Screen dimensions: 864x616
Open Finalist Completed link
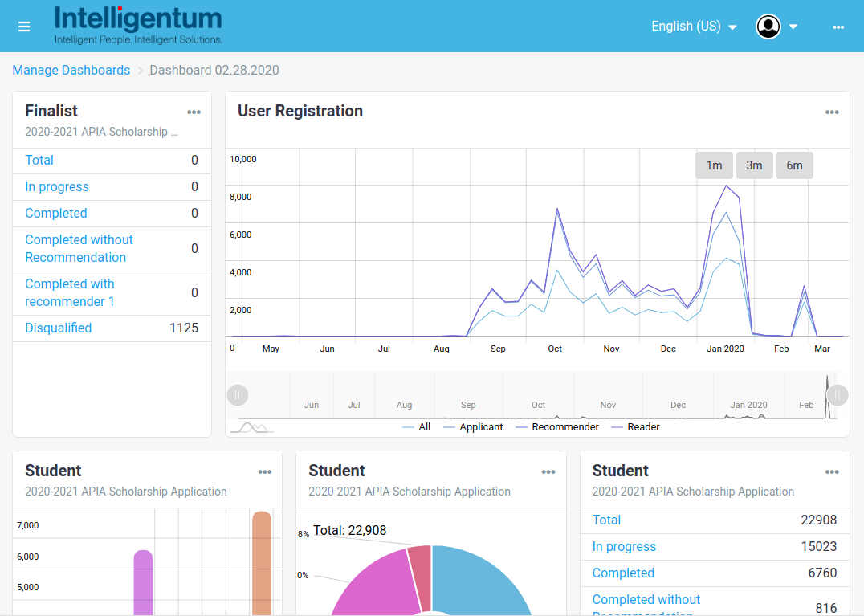click(x=56, y=214)
